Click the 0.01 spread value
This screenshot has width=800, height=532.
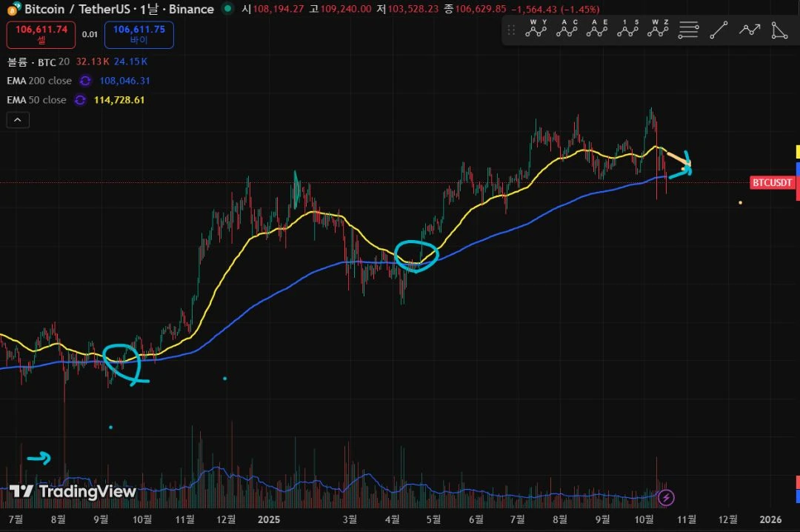pyautogui.click(x=90, y=35)
